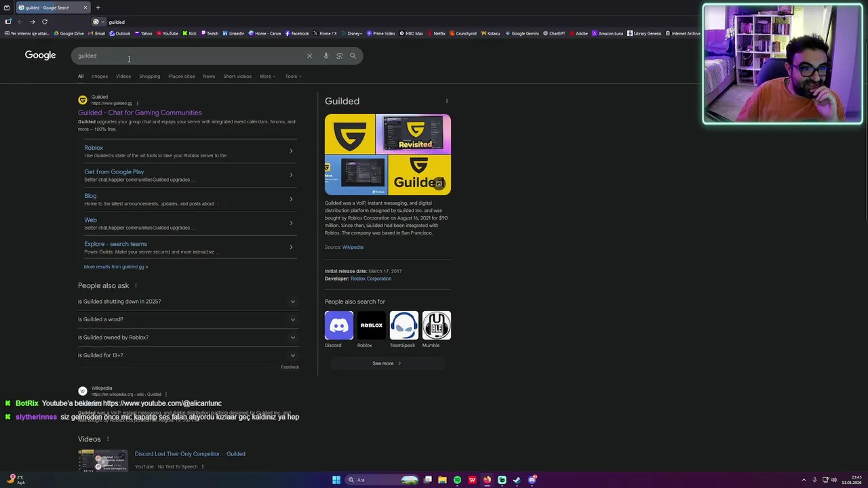Open the Google Drive bookmark

click(x=68, y=33)
